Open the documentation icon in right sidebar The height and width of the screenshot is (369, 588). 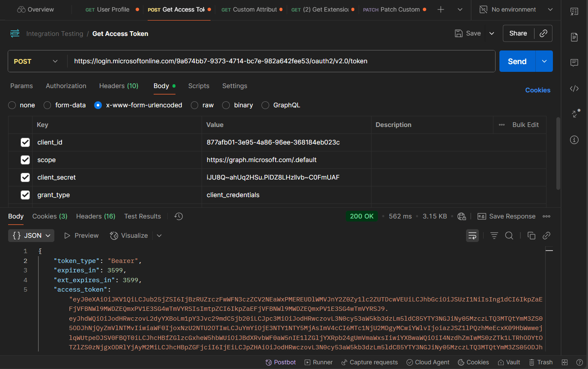point(574,37)
